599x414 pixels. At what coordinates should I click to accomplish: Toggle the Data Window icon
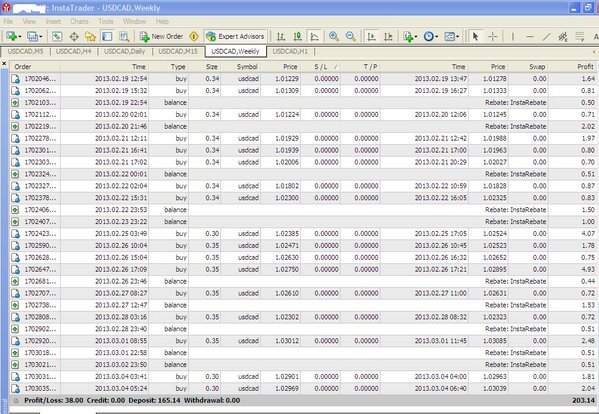click(74, 36)
